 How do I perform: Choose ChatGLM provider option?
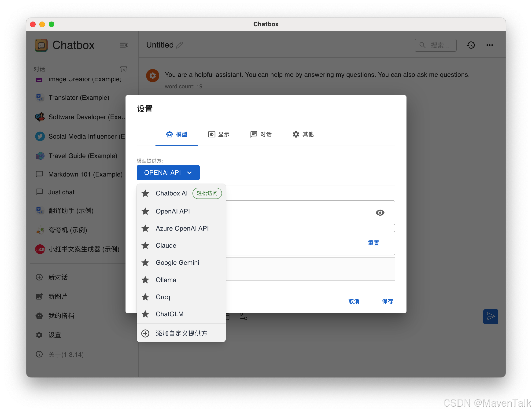pyautogui.click(x=181, y=314)
